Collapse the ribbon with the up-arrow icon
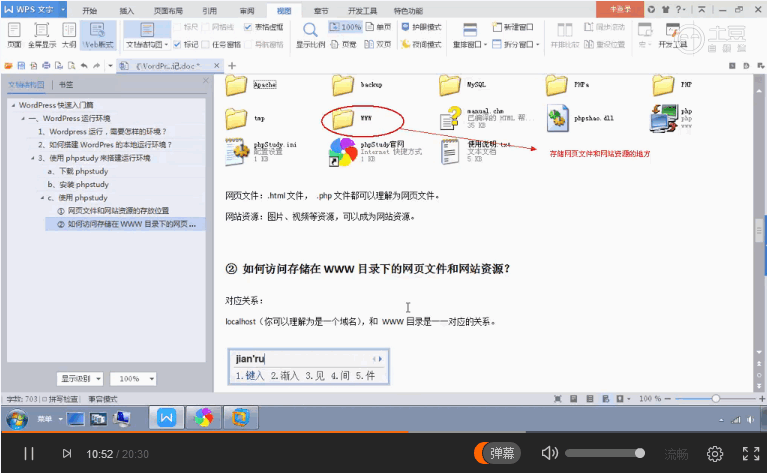767x473 pixels. click(x=701, y=9)
